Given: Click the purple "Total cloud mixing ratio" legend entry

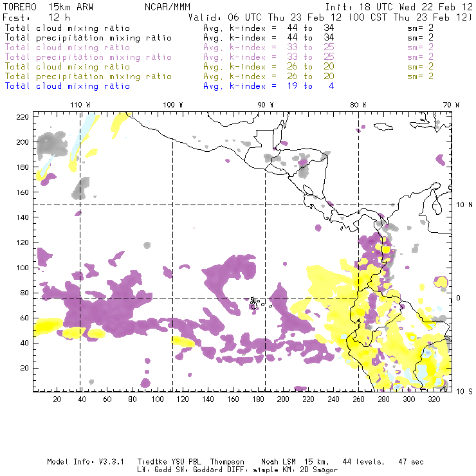Looking at the screenshot, I should coord(68,48).
